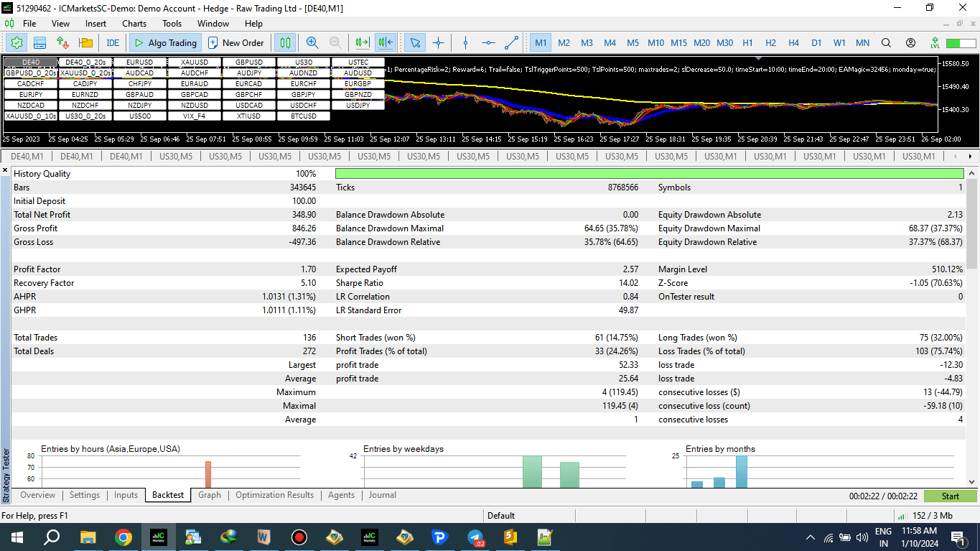Toggle Algo Trading on or off
This screenshot has height=551, width=980.
(164, 42)
